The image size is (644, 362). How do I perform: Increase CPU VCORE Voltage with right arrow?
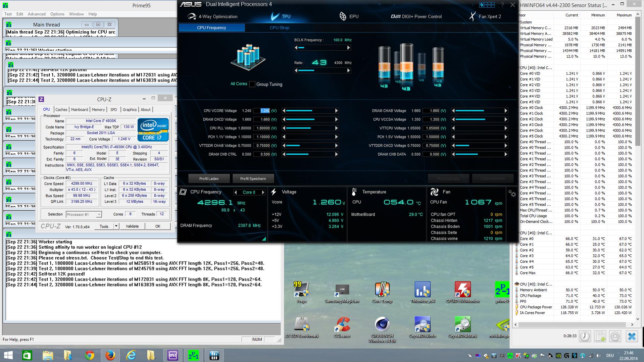336,111
